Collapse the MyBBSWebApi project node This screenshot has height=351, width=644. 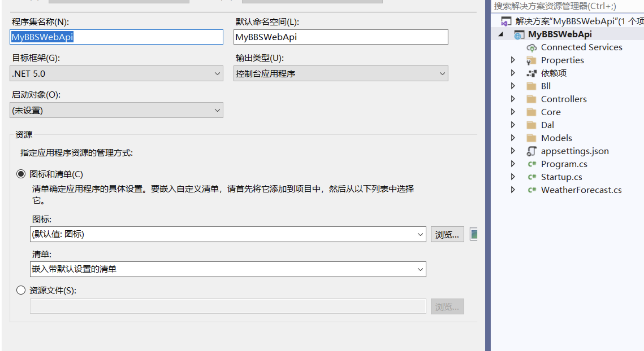point(500,34)
